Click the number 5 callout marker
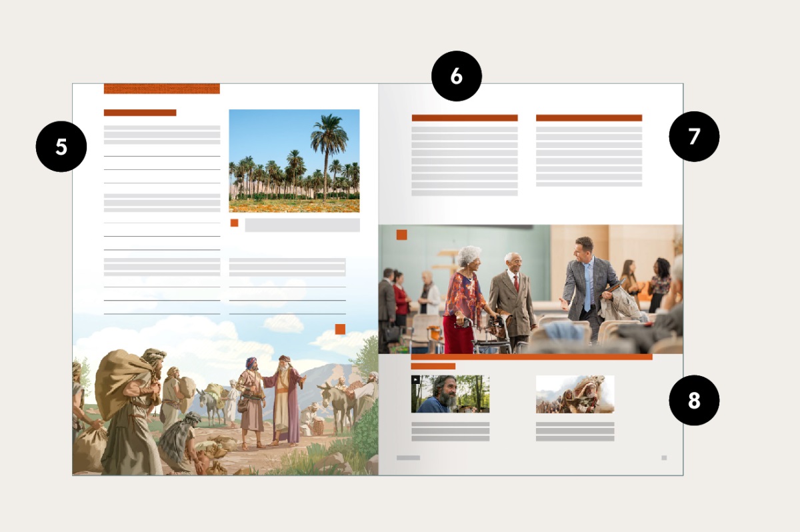The image size is (800, 532). 61,147
